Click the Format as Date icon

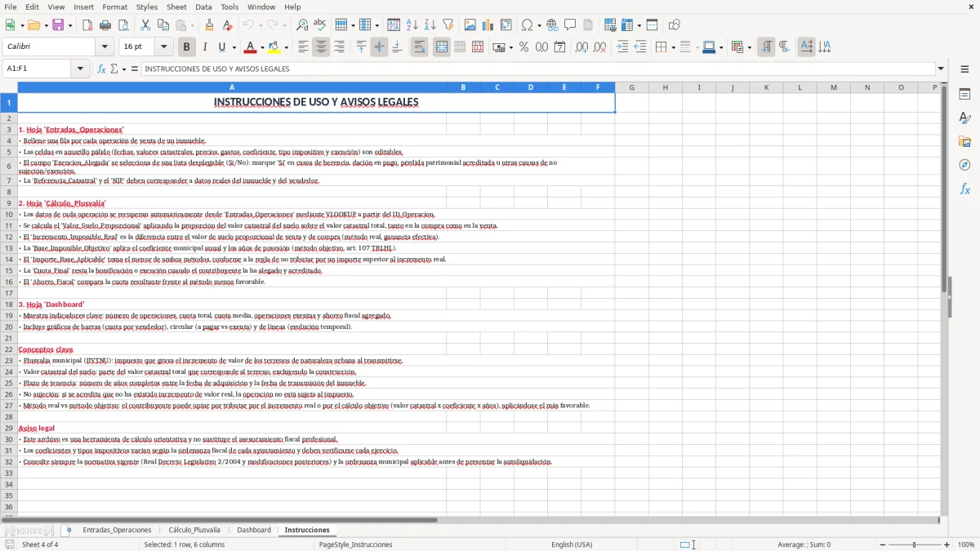(x=560, y=47)
